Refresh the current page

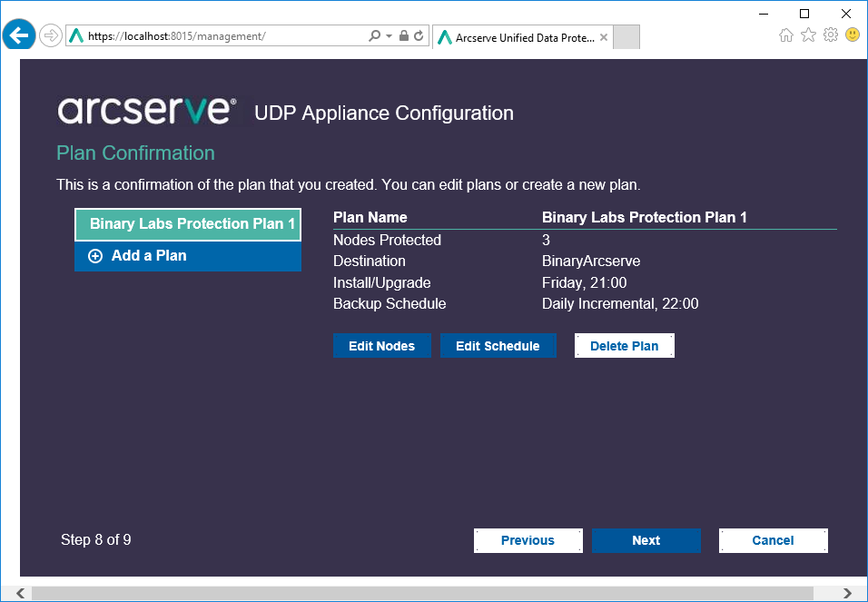(x=417, y=36)
